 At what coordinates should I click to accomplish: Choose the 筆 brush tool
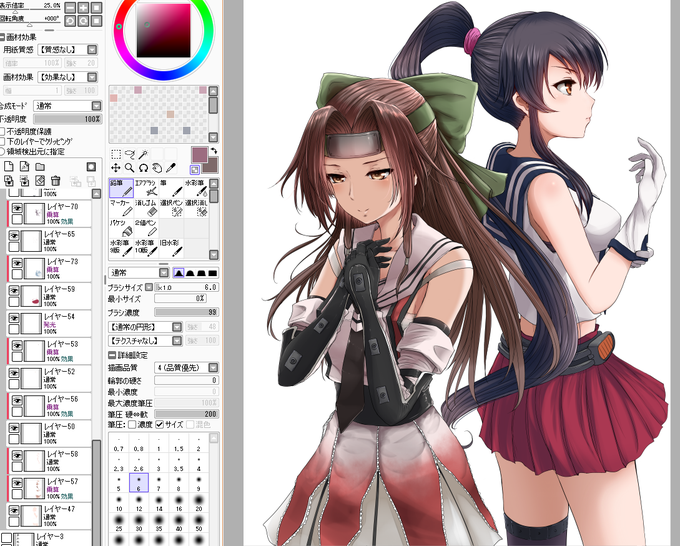pyautogui.click(x=171, y=188)
